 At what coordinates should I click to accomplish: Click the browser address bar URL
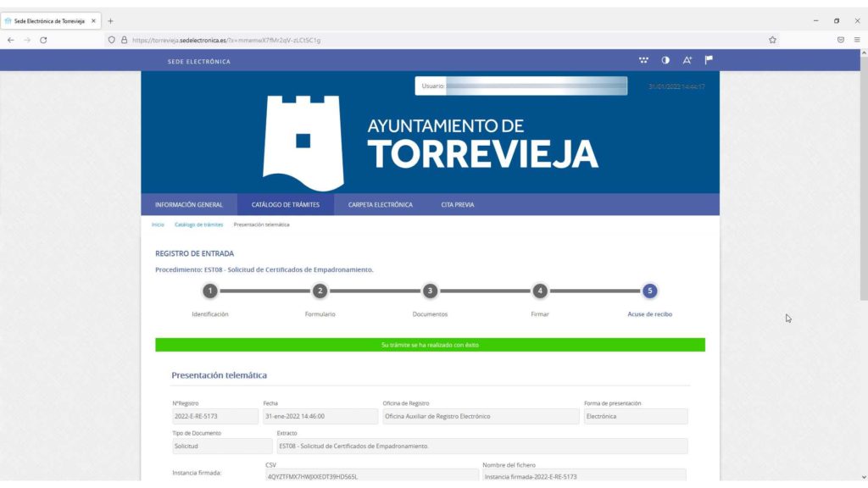[x=225, y=40]
